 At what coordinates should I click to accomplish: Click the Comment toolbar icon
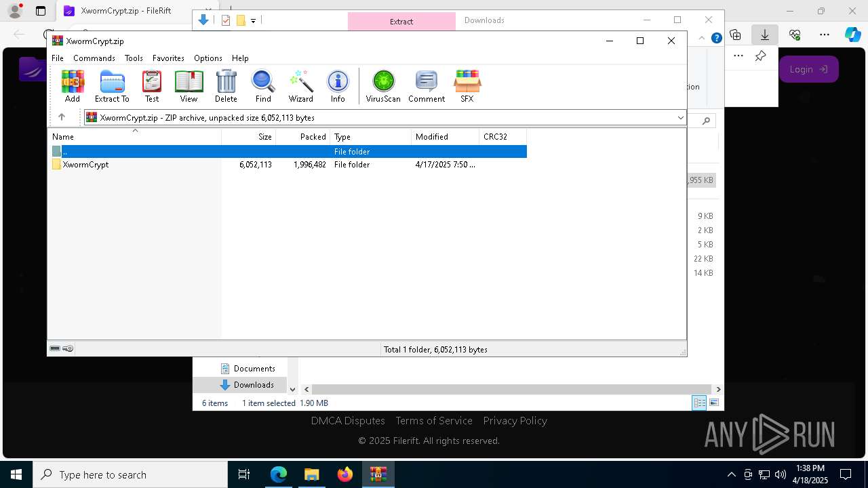[x=427, y=86]
